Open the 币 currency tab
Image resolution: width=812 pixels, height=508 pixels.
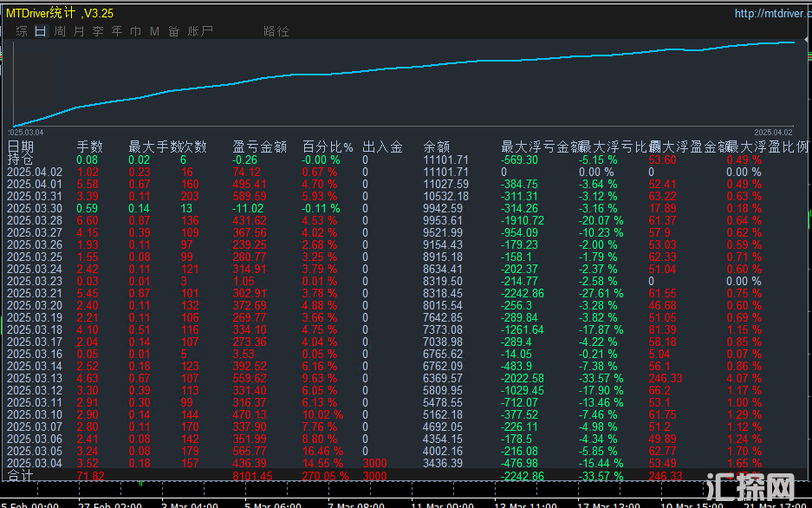coord(136,31)
